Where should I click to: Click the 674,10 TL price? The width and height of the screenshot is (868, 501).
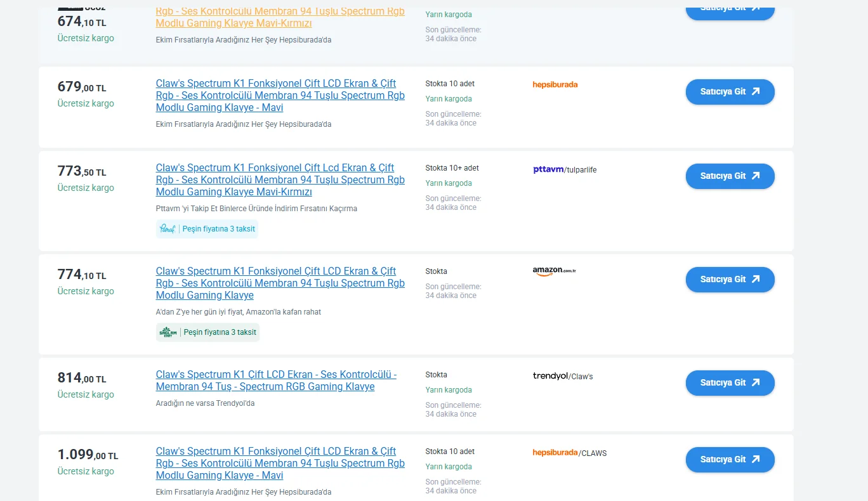pos(82,22)
